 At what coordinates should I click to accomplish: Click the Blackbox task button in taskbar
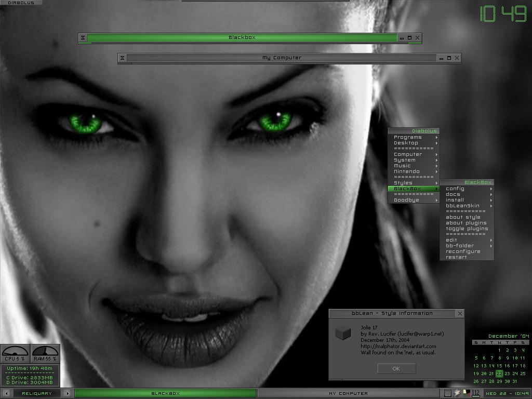(x=166, y=394)
